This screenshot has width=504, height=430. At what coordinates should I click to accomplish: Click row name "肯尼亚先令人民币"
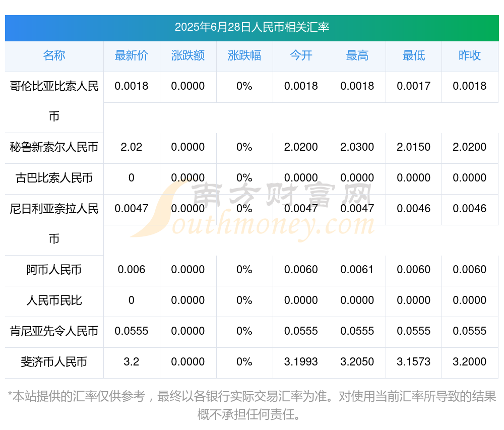(x=54, y=331)
